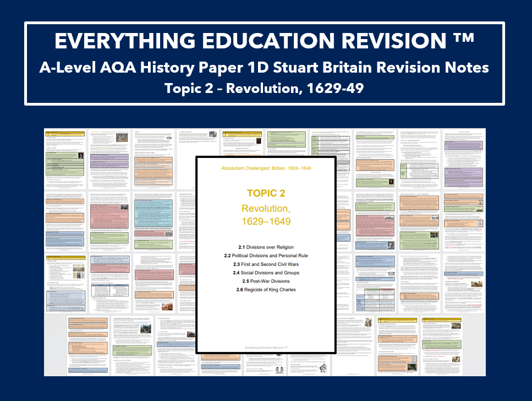Pick '2.4 Social Divisions and Groups' entry
532x401 pixels.
(x=266, y=273)
